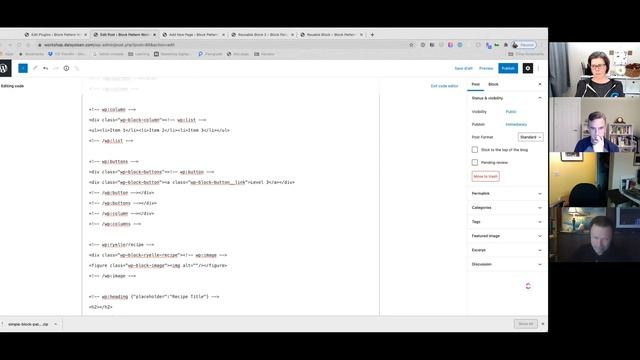Open the List View icon in toolbar
This screenshot has height=360, width=640.
click(77, 68)
